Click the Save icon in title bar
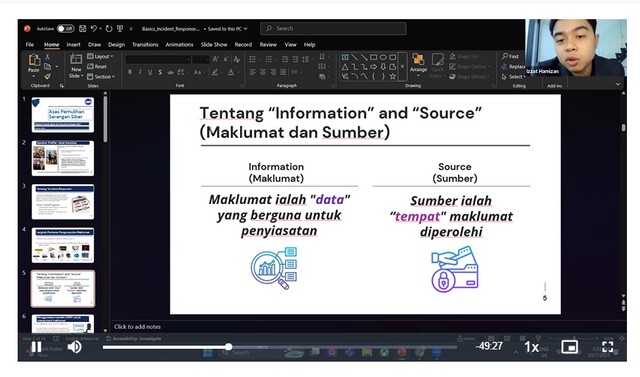The height and width of the screenshot is (377, 640). [x=82, y=29]
